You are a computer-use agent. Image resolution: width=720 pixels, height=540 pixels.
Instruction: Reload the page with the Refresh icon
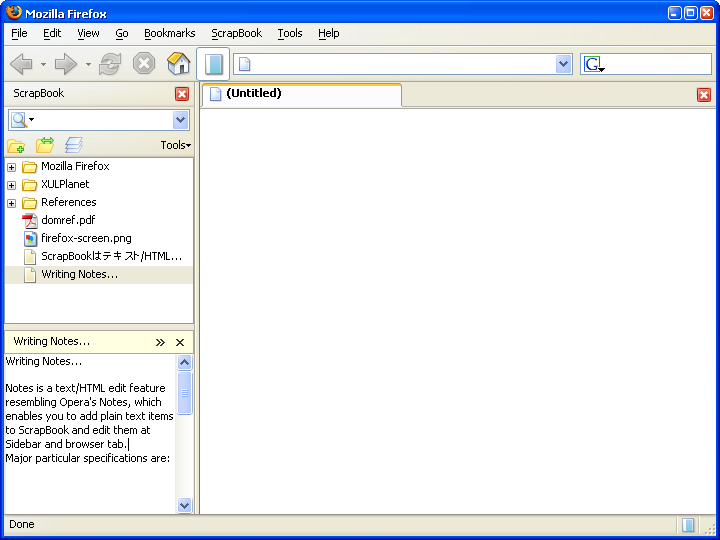point(110,64)
